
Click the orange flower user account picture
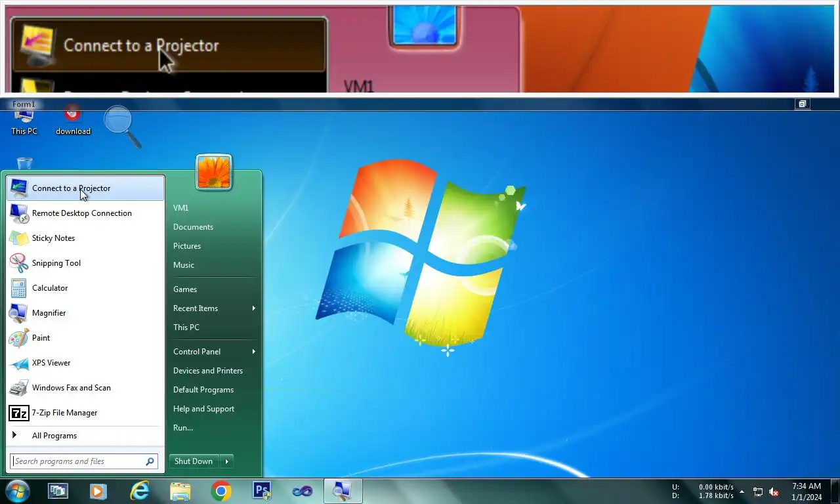[214, 173]
